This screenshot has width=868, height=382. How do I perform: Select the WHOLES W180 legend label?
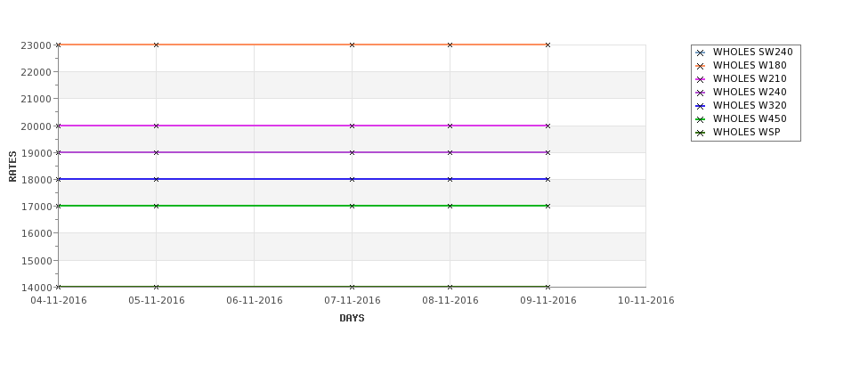coord(750,65)
